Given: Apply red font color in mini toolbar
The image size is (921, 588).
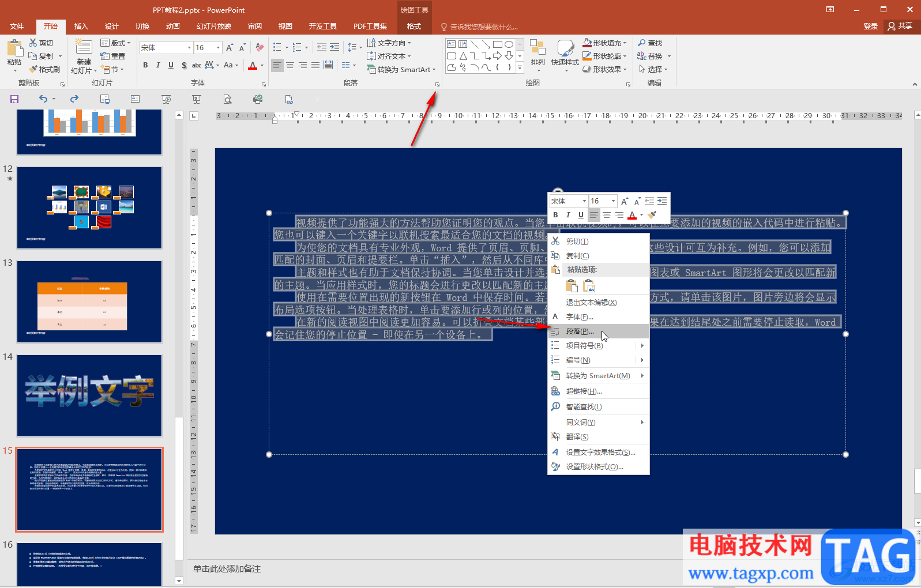Looking at the screenshot, I should (632, 215).
